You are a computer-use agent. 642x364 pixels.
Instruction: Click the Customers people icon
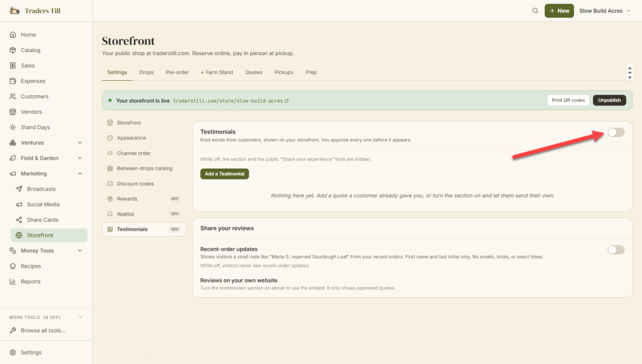[13, 96]
